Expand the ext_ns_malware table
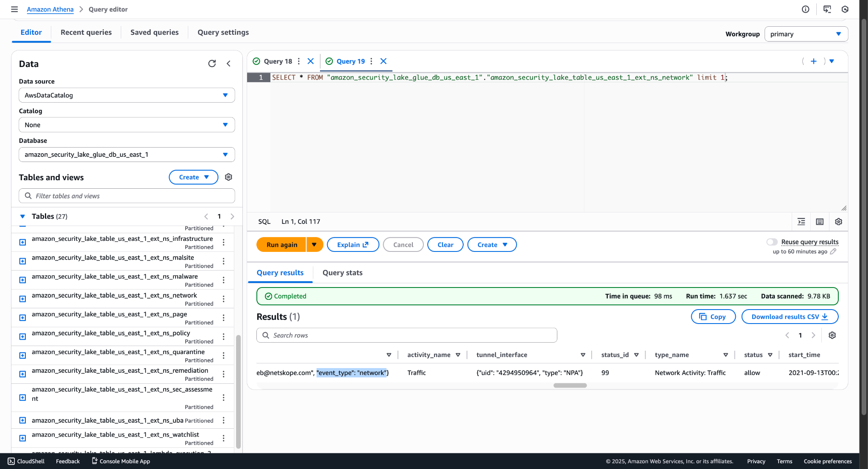This screenshot has height=469, width=868. click(x=23, y=280)
